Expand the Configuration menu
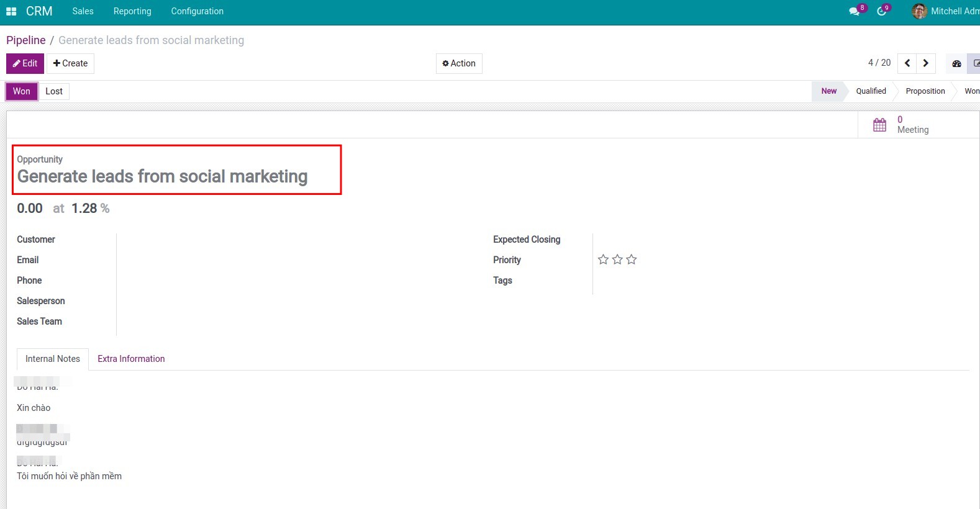 (x=197, y=11)
